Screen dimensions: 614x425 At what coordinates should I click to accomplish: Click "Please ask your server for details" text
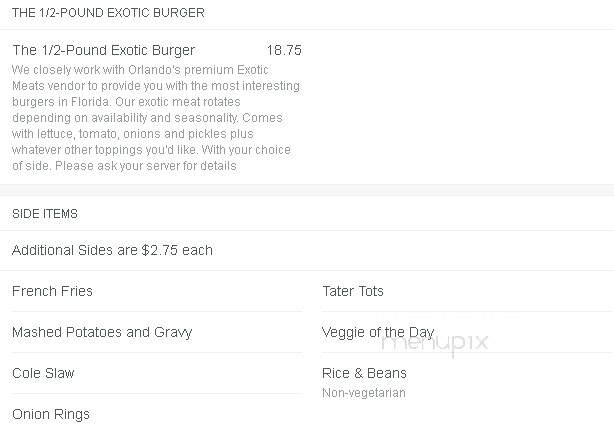[146, 166]
